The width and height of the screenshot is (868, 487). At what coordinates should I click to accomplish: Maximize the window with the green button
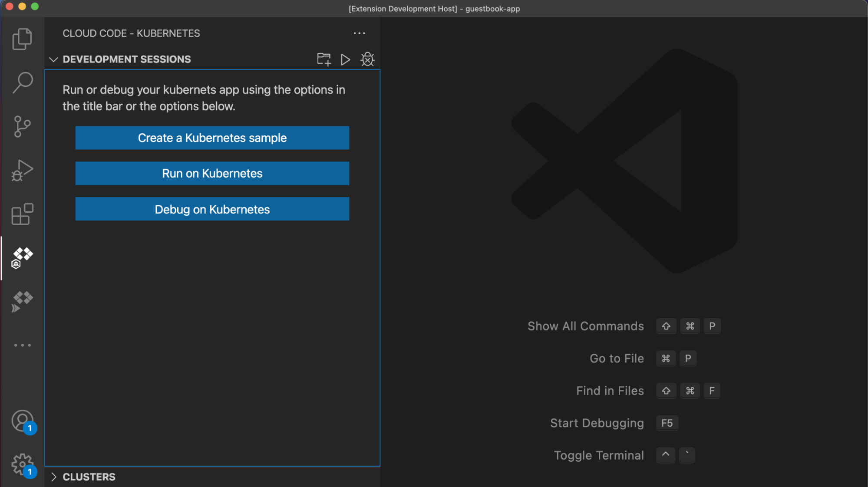35,7
